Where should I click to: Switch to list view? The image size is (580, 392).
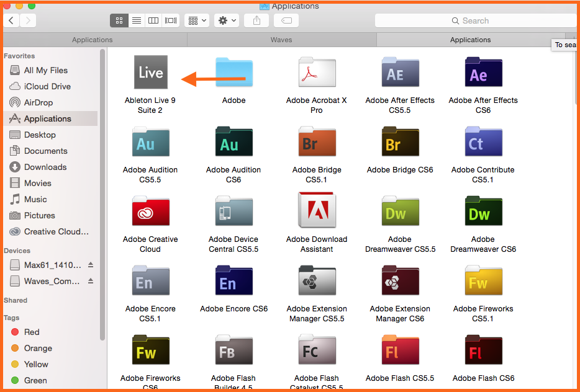(136, 20)
